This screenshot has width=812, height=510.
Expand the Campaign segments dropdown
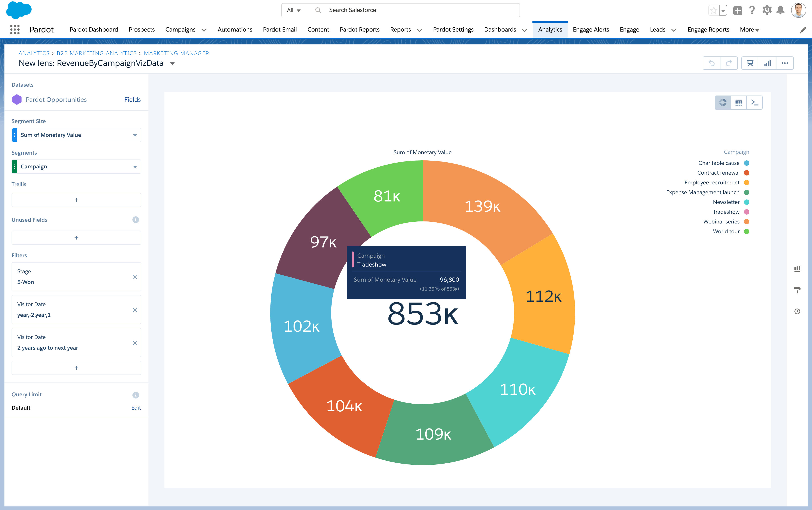click(x=135, y=166)
